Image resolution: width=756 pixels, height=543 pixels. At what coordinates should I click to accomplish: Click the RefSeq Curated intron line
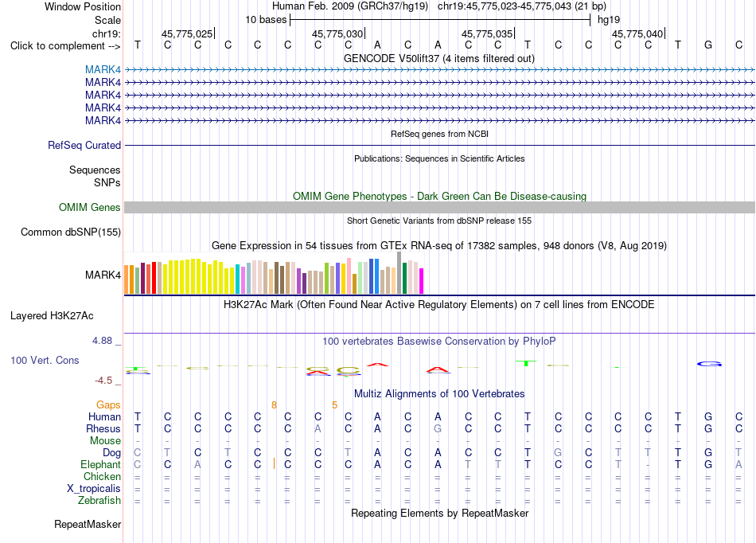click(439, 145)
